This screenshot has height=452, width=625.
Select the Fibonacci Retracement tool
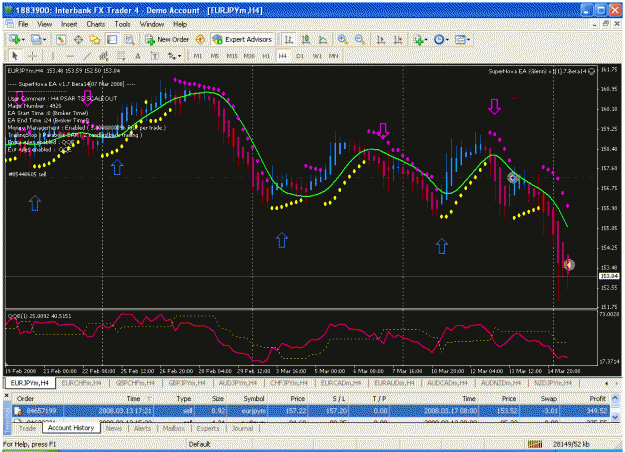(121, 56)
